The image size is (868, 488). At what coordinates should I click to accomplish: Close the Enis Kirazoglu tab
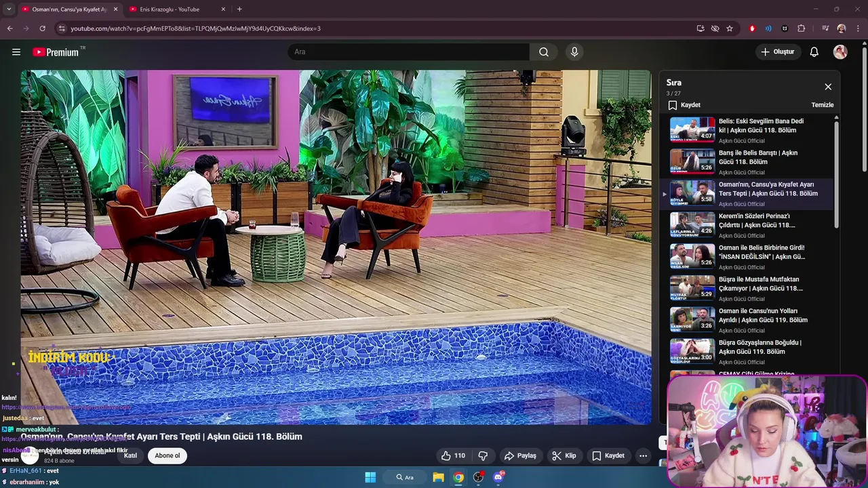pos(223,9)
